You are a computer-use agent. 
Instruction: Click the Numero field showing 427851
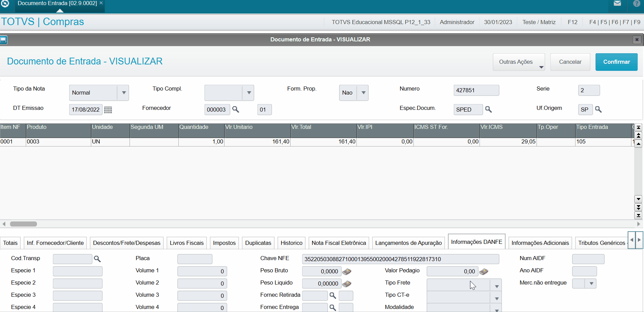[x=476, y=90]
